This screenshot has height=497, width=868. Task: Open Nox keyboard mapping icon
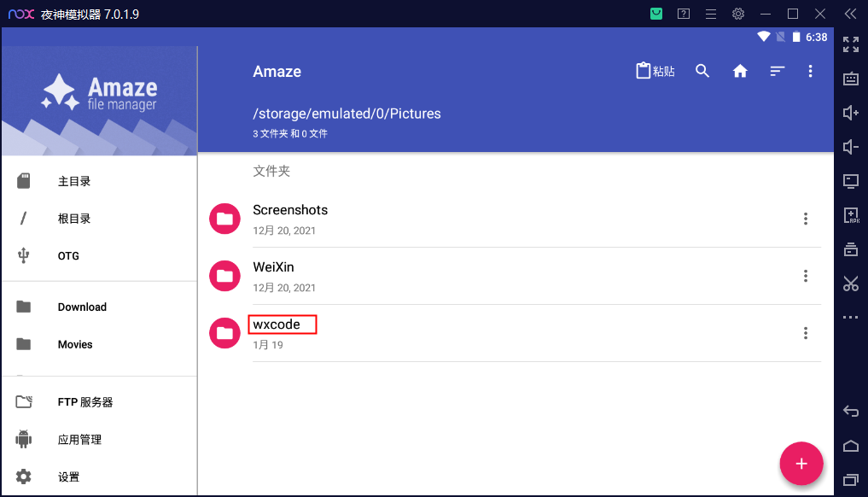851,79
